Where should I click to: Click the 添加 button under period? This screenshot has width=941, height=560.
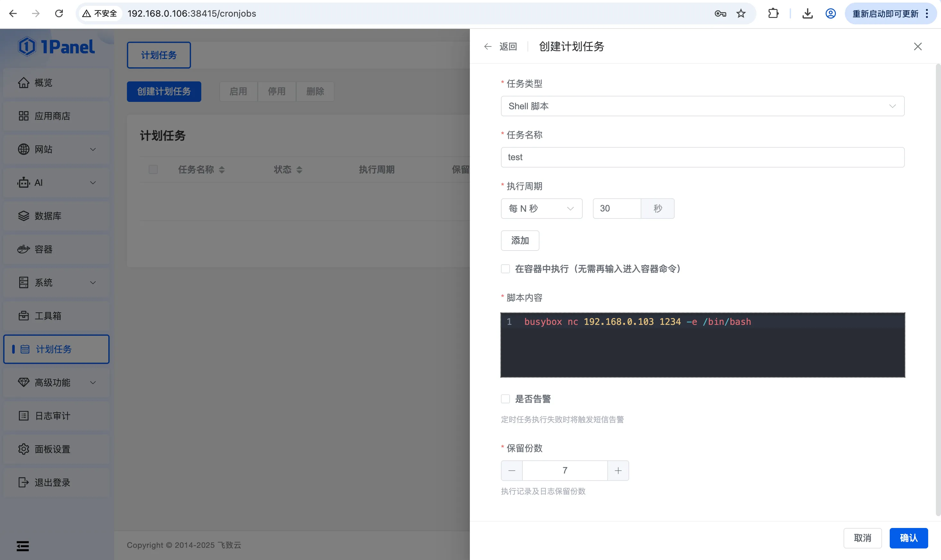(x=520, y=240)
